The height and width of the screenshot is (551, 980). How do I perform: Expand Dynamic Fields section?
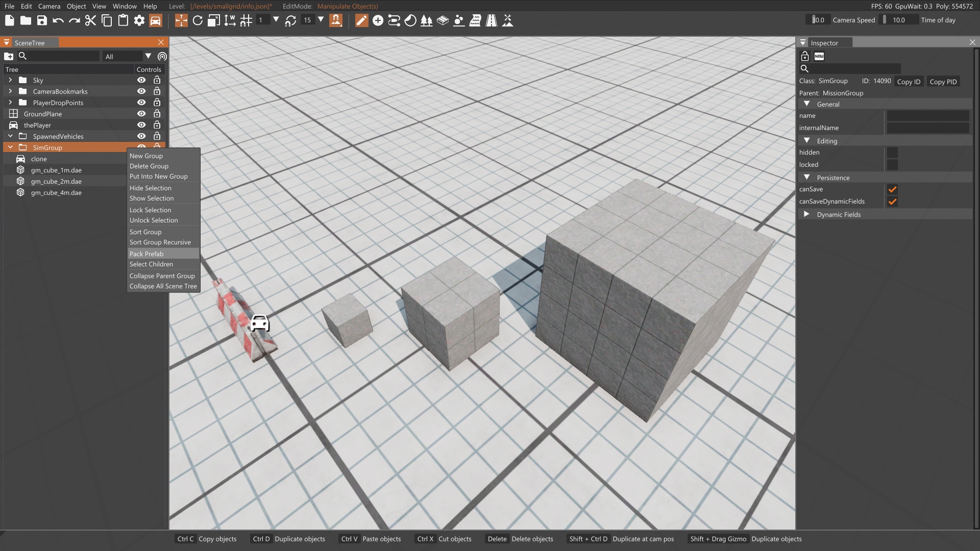point(806,214)
